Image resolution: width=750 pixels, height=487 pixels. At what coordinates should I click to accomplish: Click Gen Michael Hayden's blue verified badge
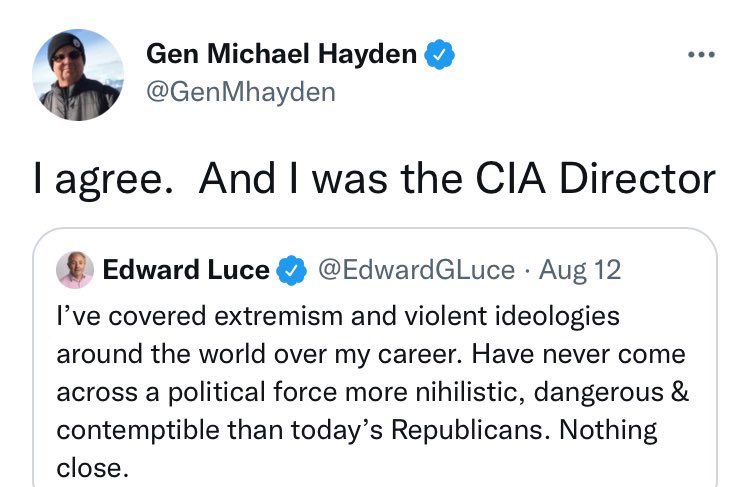pos(440,55)
